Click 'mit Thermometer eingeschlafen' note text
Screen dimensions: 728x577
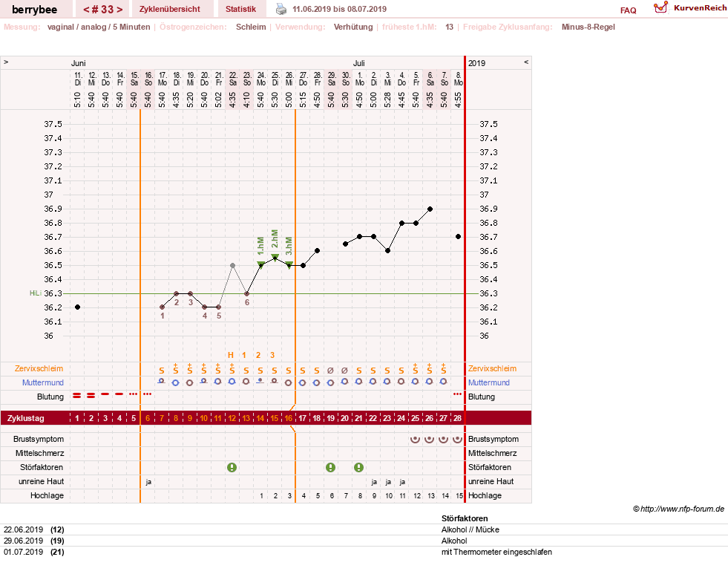pos(496,552)
